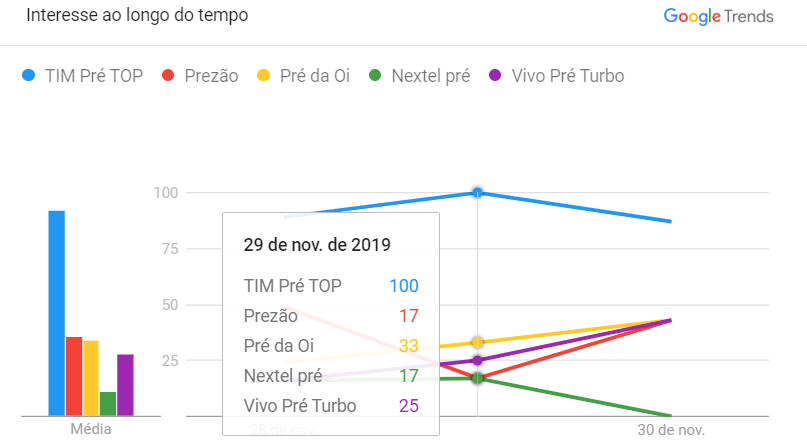Click the yellow Pré da Oi legend dot
807x445 pixels.
pyautogui.click(x=264, y=75)
